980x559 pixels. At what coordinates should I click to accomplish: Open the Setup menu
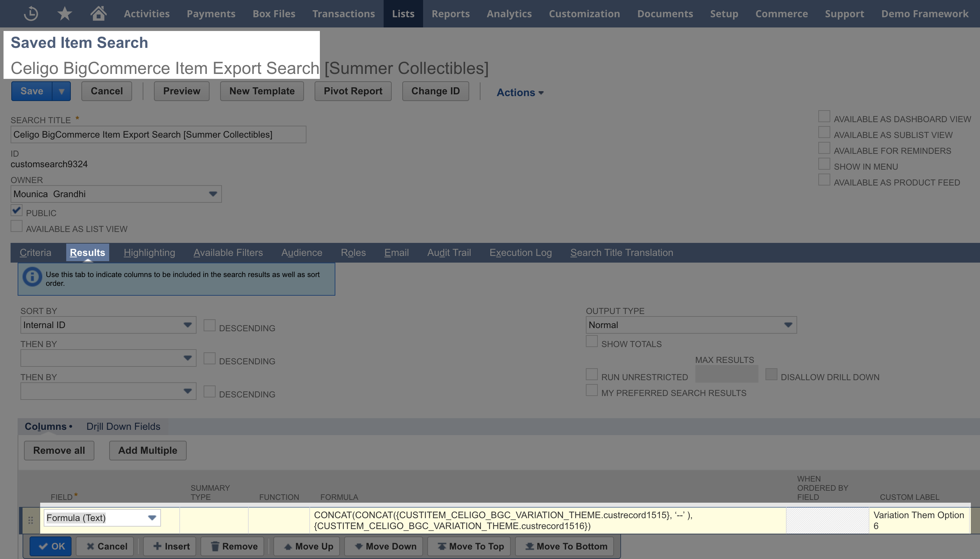(724, 13)
